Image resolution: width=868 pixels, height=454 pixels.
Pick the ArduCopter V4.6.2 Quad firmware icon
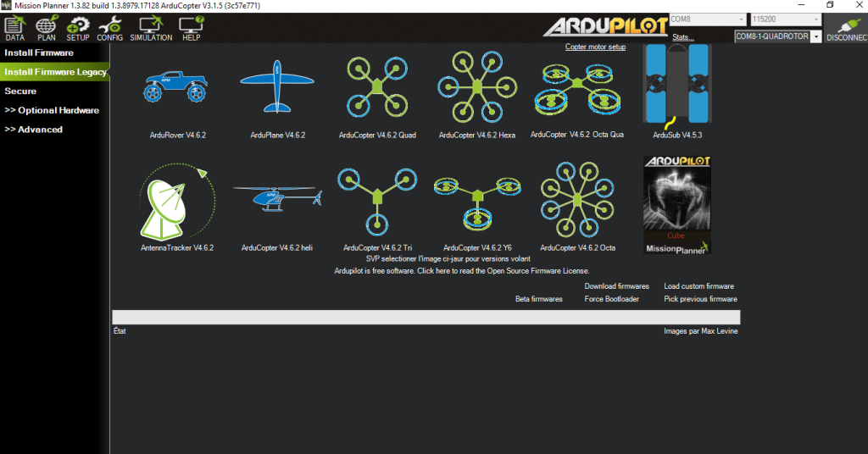[376, 88]
